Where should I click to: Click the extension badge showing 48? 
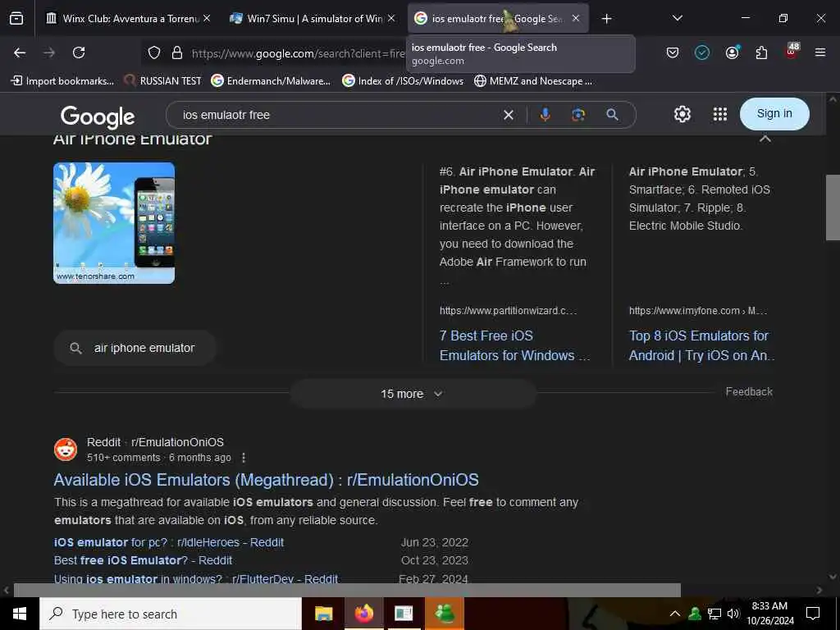pos(792,51)
